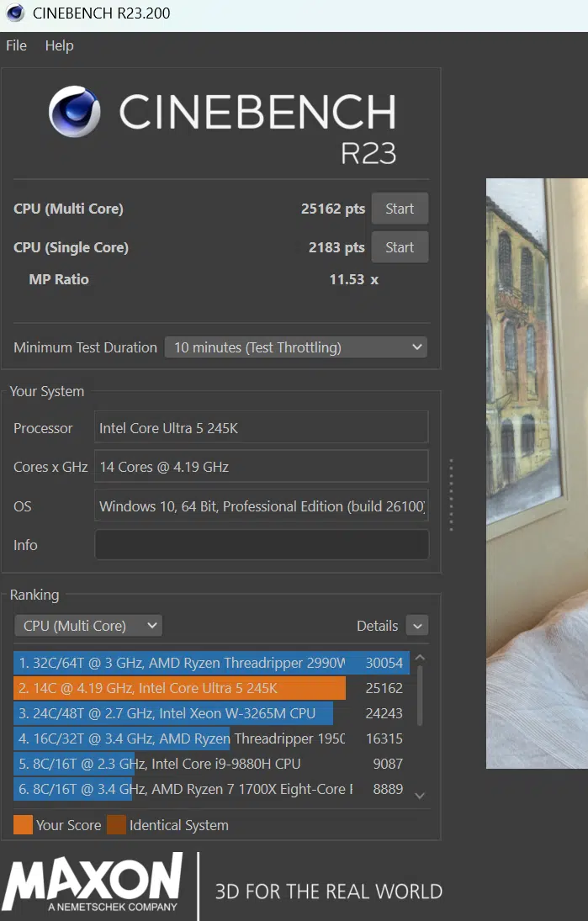The width and height of the screenshot is (588, 921).
Task: Click the Maxon logo
Action: [93, 883]
